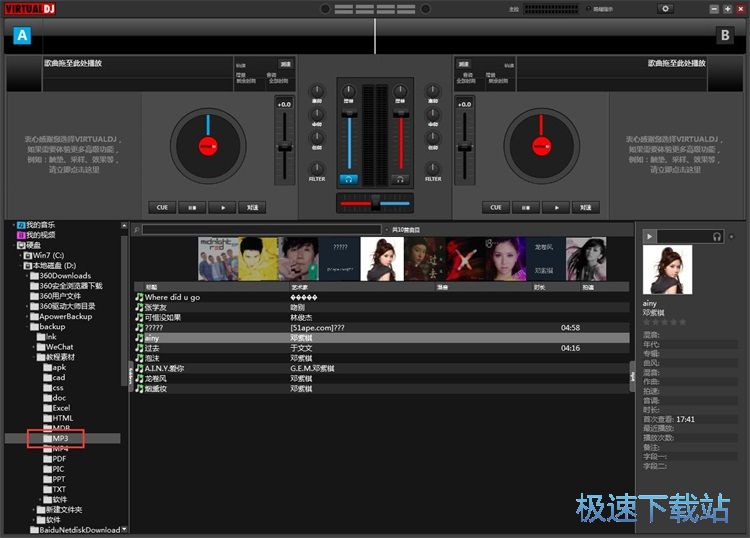Toggle deck A blue headphone cue button
750x538 pixels.
(349, 179)
